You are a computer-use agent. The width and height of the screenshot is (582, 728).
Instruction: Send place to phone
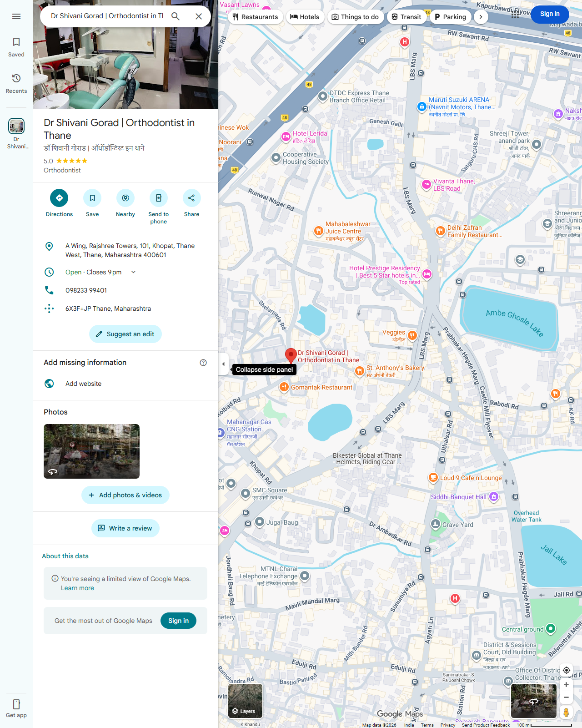coord(159,207)
